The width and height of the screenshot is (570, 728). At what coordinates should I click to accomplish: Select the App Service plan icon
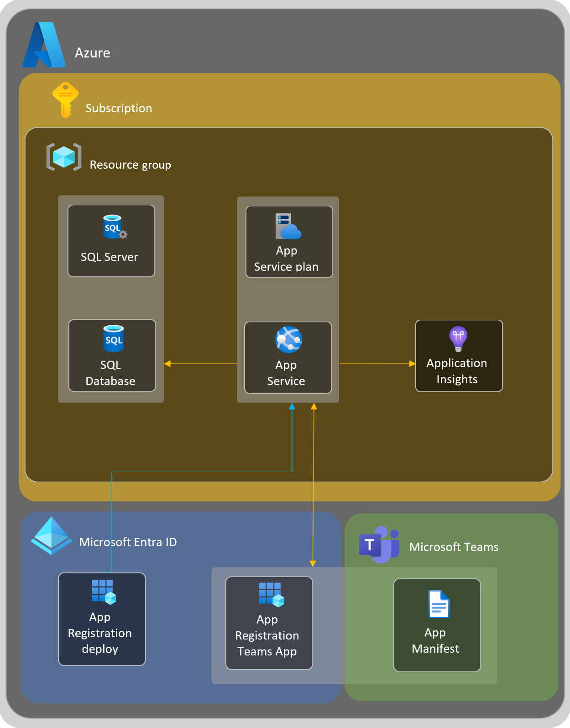(288, 226)
